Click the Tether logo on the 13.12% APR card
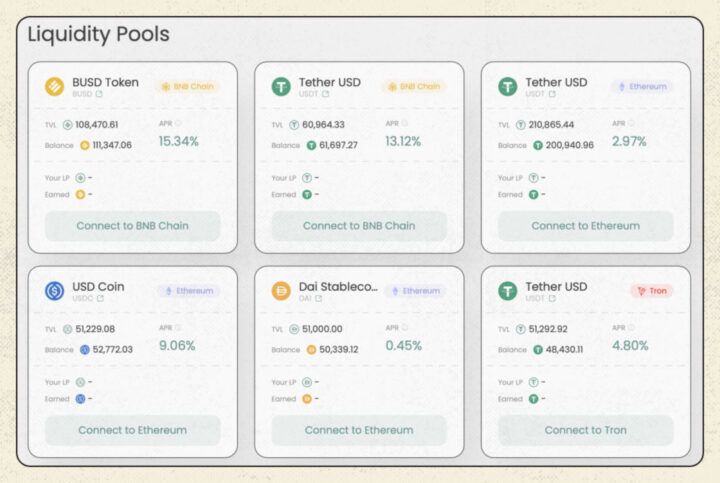The width and height of the screenshot is (720, 483). point(281,86)
